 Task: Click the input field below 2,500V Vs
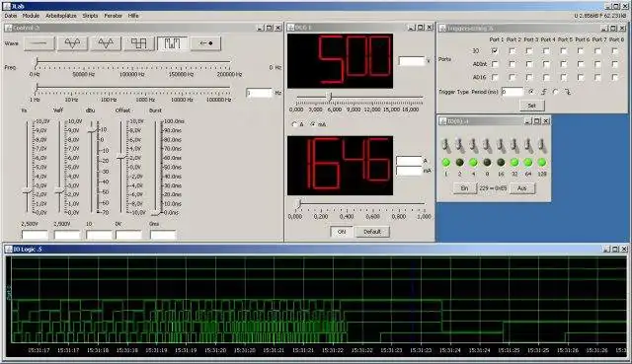pyautogui.click(x=36, y=235)
